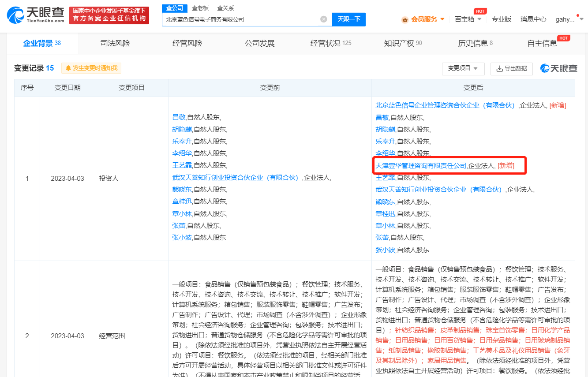
Task: Open 章桂迅 link in 变更前 column
Action: tap(182, 202)
